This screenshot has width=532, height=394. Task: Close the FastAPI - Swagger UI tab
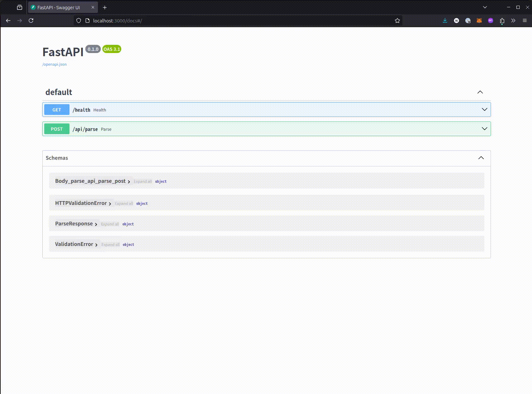pos(93,7)
